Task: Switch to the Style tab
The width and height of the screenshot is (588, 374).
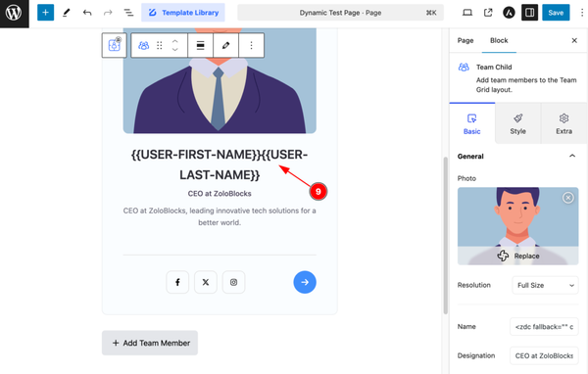Action: pos(517,124)
